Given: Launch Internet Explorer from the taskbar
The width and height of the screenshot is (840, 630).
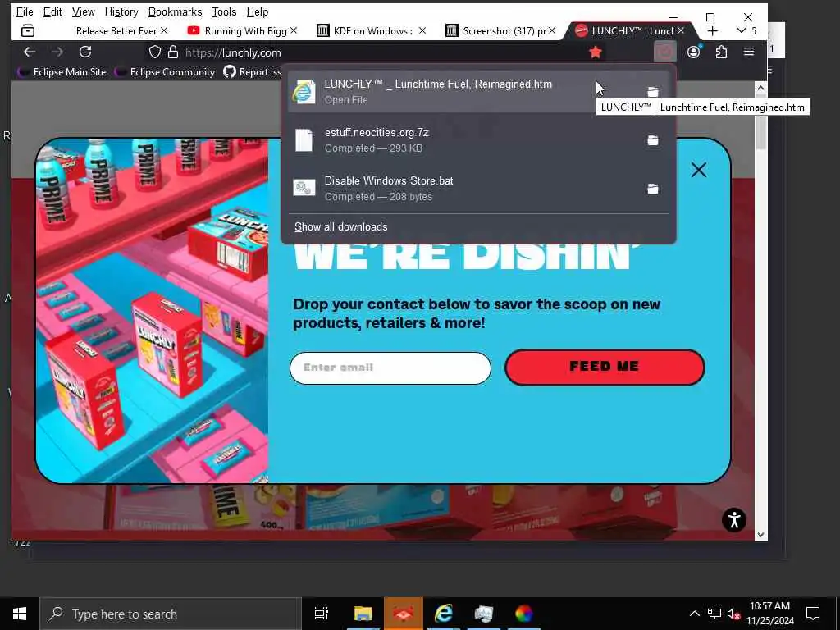Looking at the screenshot, I should coord(444,614).
